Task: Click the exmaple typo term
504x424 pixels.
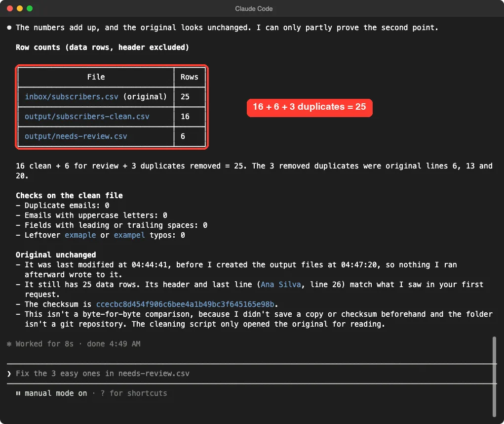Action: 80,235
